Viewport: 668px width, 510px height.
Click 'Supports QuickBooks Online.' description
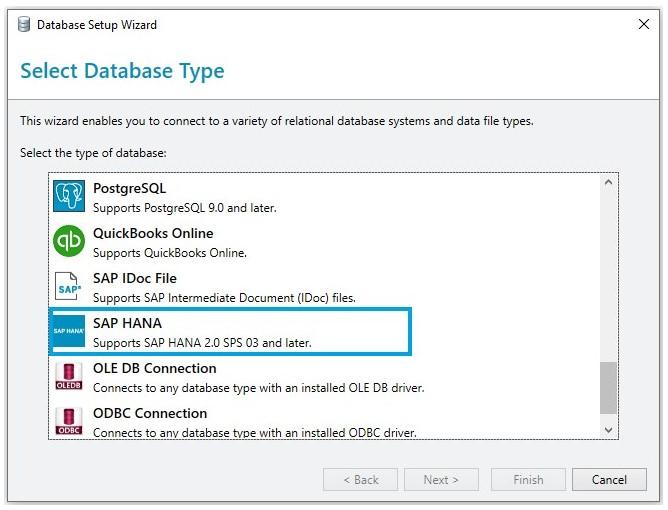pos(170,253)
